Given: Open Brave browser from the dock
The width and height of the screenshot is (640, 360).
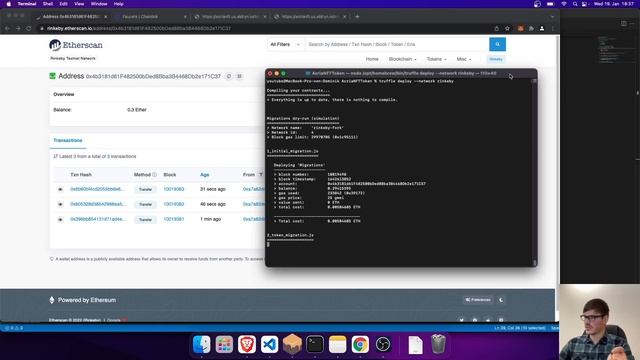Looking at the screenshot, I should pos(247,344).
